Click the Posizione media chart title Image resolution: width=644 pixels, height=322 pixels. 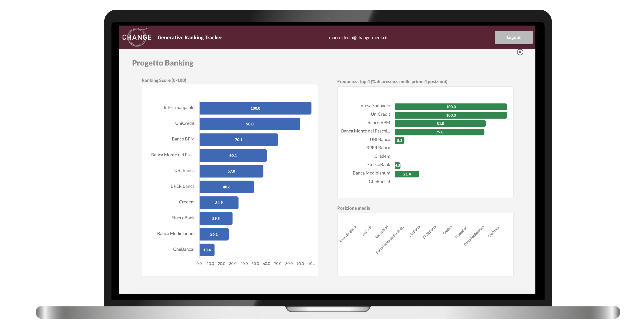point(354,208)
